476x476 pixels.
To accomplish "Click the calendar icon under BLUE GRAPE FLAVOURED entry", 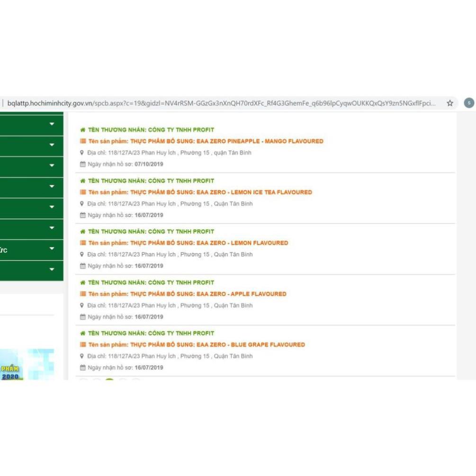I will pos(83,368).
